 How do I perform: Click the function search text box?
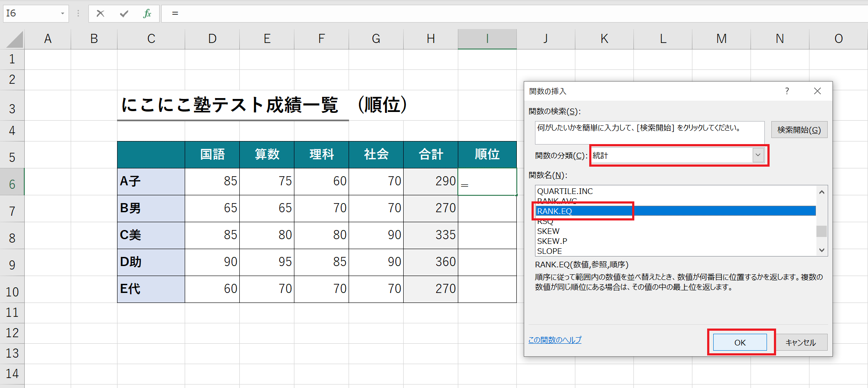click(x=649, y=132)
